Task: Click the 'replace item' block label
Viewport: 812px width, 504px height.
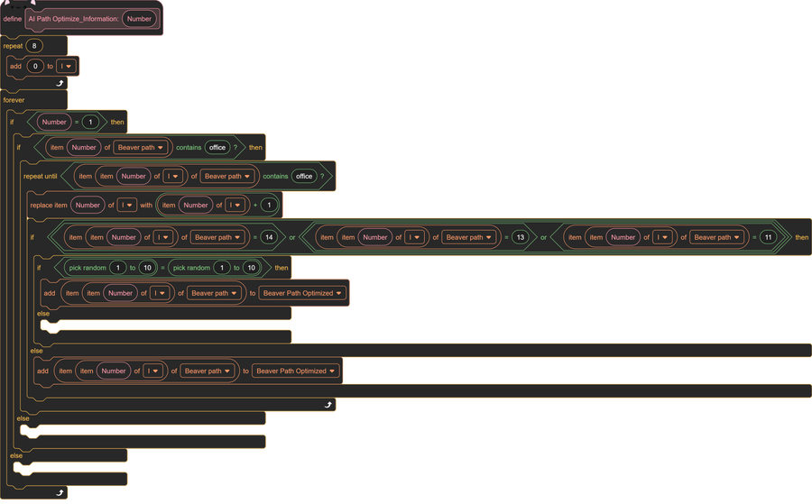Action: coord(49,205)
